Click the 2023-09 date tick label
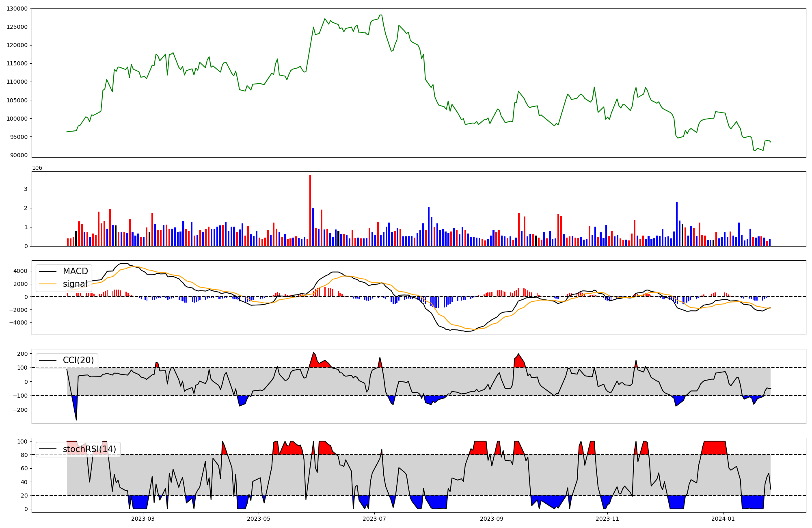Image resolution: width=812 pixels, height=528 pixels. (x=492, y=519)
